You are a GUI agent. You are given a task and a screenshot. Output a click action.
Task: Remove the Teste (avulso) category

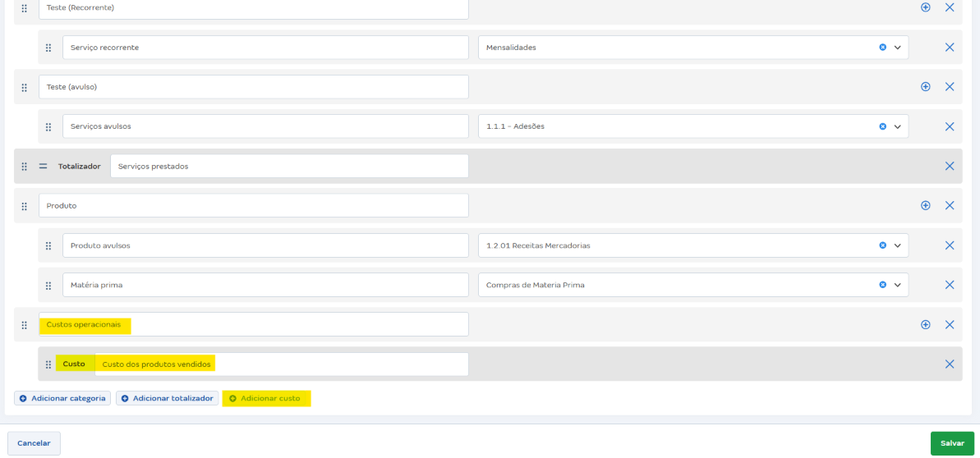[x=950, y=87]
